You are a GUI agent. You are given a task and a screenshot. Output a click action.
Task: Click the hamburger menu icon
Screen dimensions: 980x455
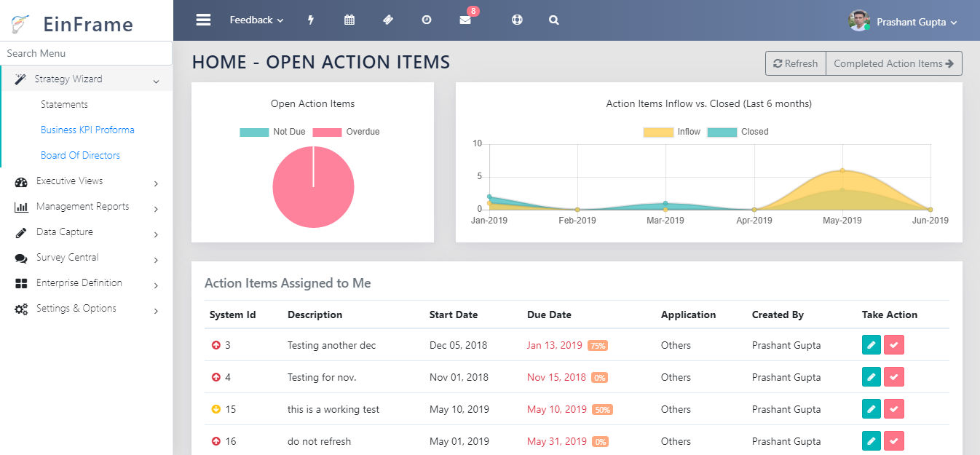[203, 20]
